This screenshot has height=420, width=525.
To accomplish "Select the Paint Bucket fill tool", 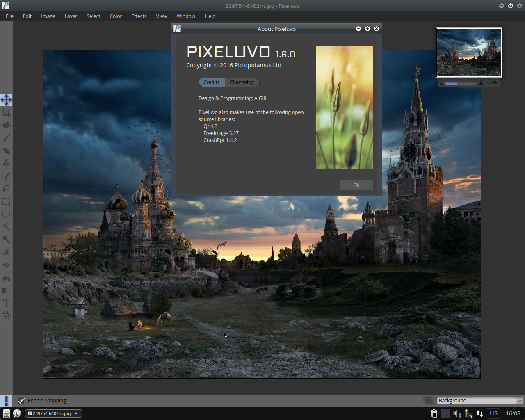I will pyautogui.click(x=6, y=278).
